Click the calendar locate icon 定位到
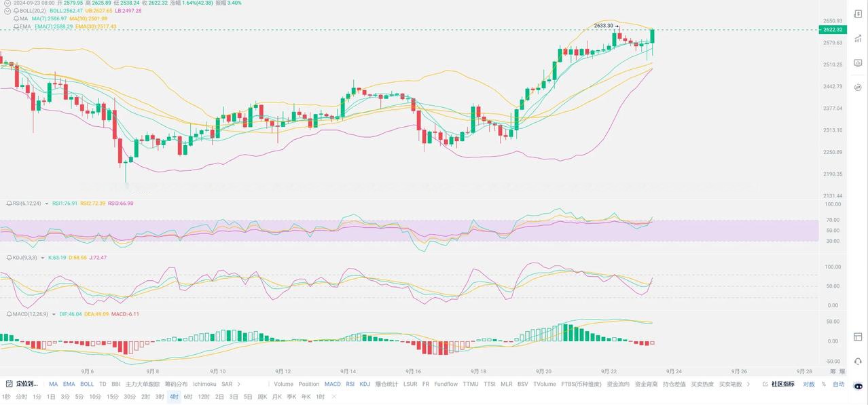This screenshot has width=868, height=405. point(10,384)
